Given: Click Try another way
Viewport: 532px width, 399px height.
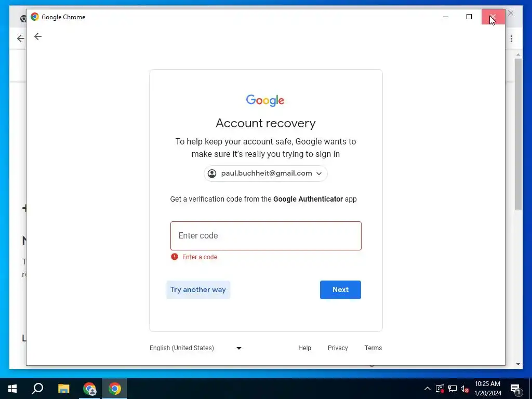Looking at the screenshot, I should click(x=198, y=290).
